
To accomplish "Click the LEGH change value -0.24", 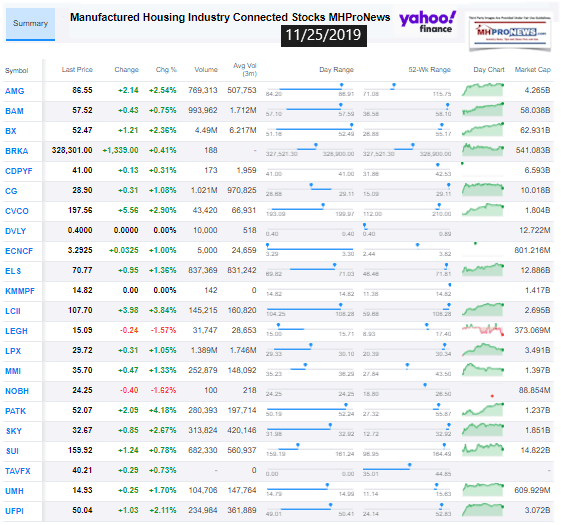I will [x=129, y=330].
